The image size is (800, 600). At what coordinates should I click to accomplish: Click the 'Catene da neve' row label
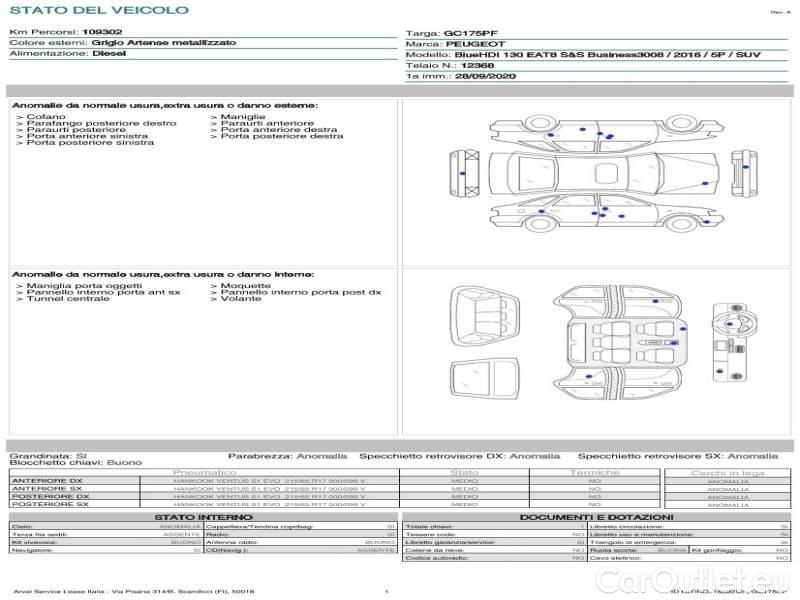[x=435, y=551]
